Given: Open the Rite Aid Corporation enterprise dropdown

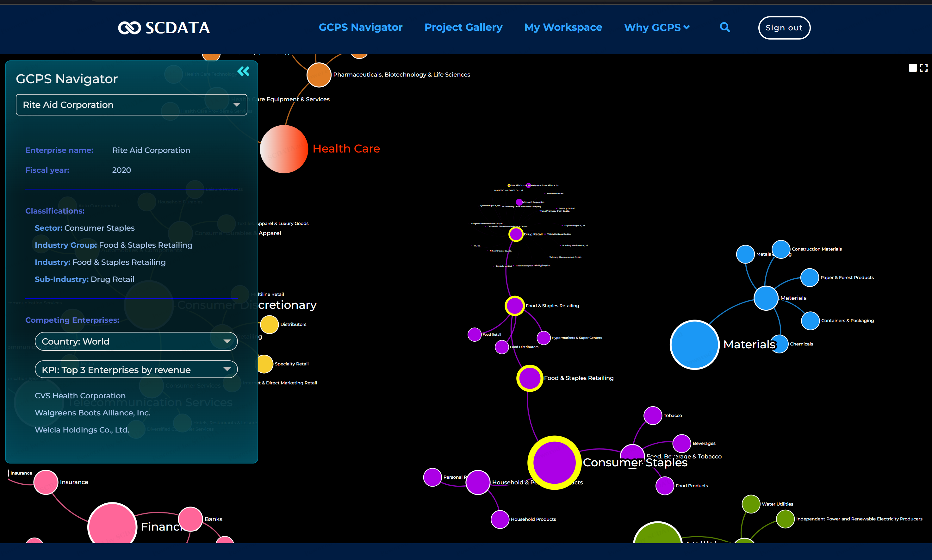Looking at the screenshot, I should pyautogui.click(x=131, y=104).
